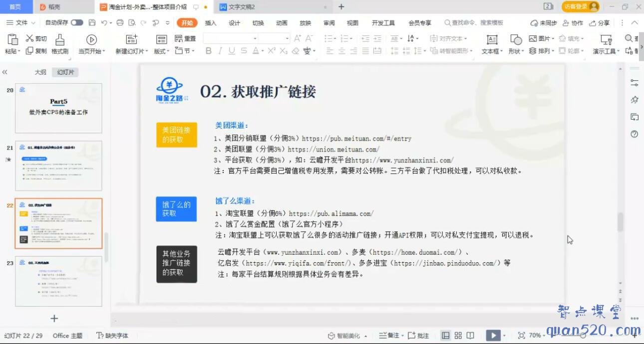
Task: Switch to Slide Sorter view
Action: click(458, 336)
